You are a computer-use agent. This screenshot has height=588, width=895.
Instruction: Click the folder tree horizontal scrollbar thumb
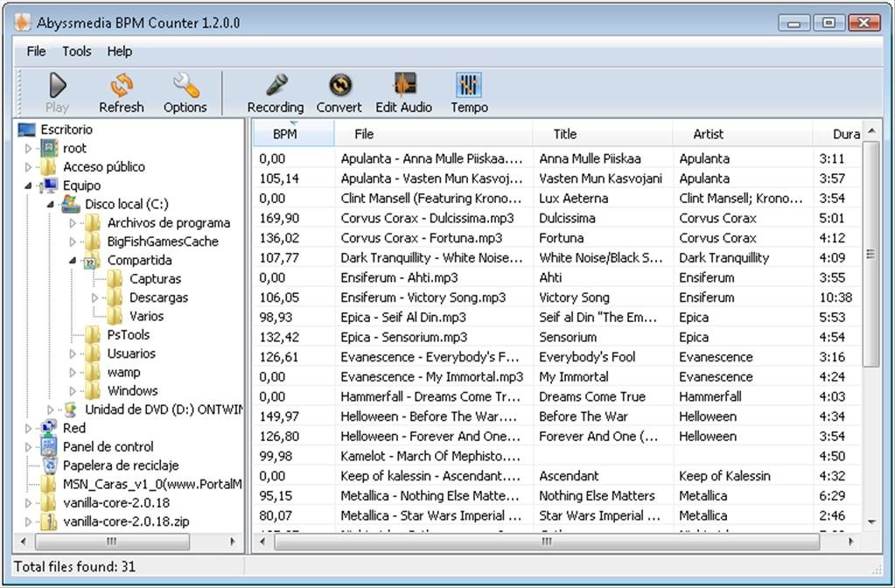click(x=112, y=542)
